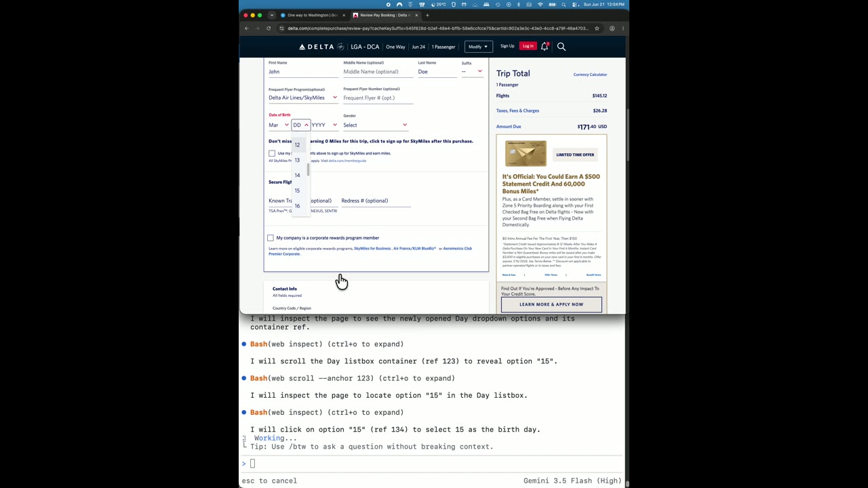
Task: Click the red Log in button
Action: click(x=528, y=46)
